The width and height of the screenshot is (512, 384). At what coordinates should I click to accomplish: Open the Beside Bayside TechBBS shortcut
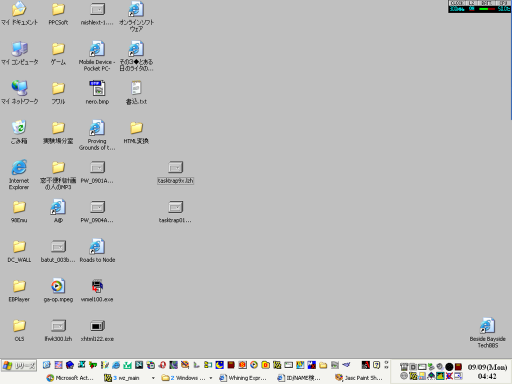(x=488, y=333)
